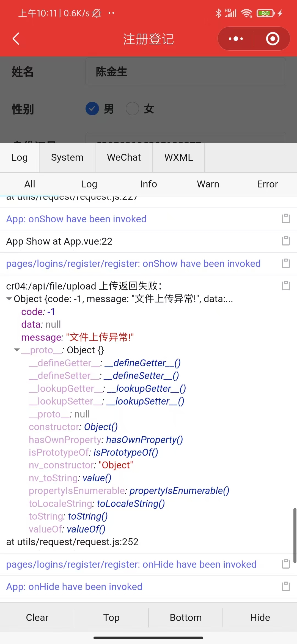Tap the 'code: -1' property line
The width and height of the screenshot is (297, 644).
38,312
